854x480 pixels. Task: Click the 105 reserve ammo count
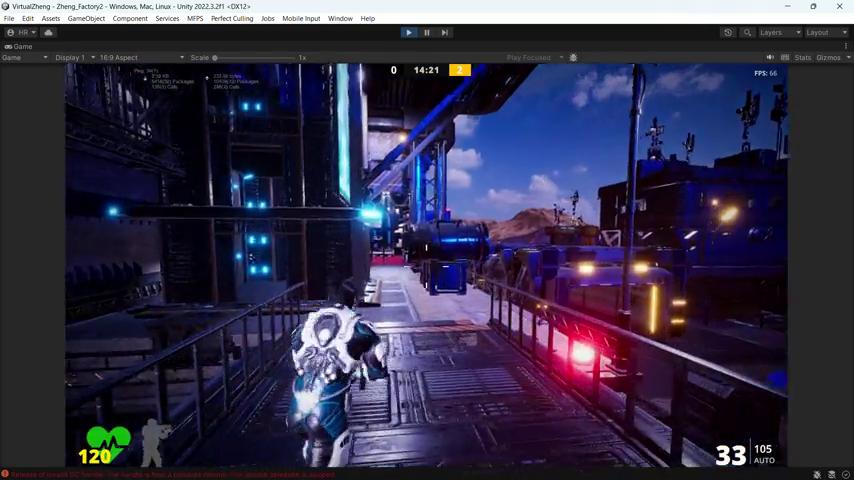pyautogui.click(x=762, y=449)
